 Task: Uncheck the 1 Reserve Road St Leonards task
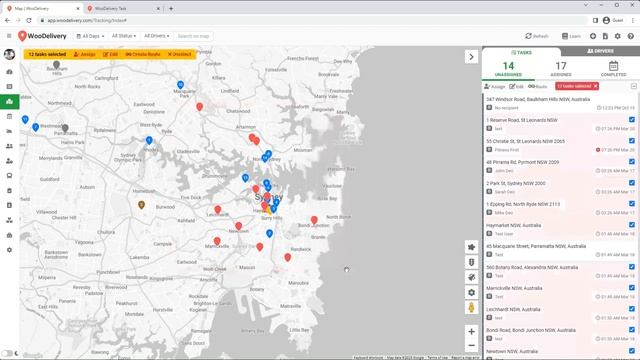pos(632,120)
